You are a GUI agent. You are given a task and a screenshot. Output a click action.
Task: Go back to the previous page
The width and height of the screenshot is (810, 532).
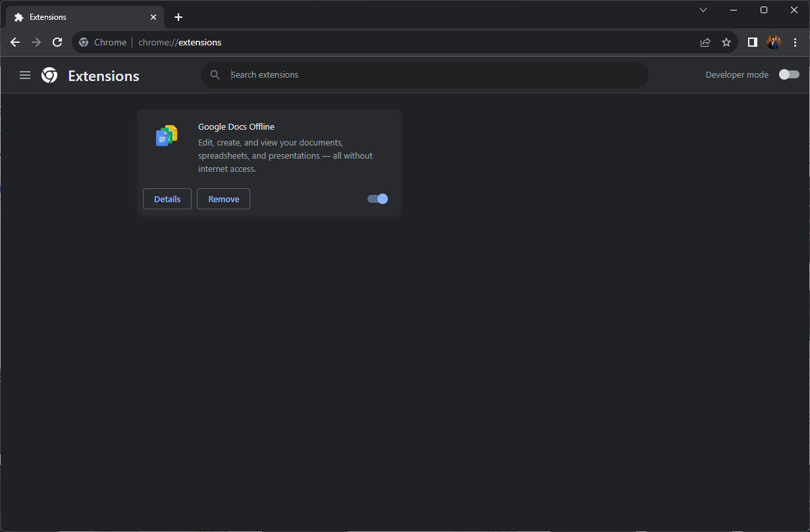coord(15,42)
